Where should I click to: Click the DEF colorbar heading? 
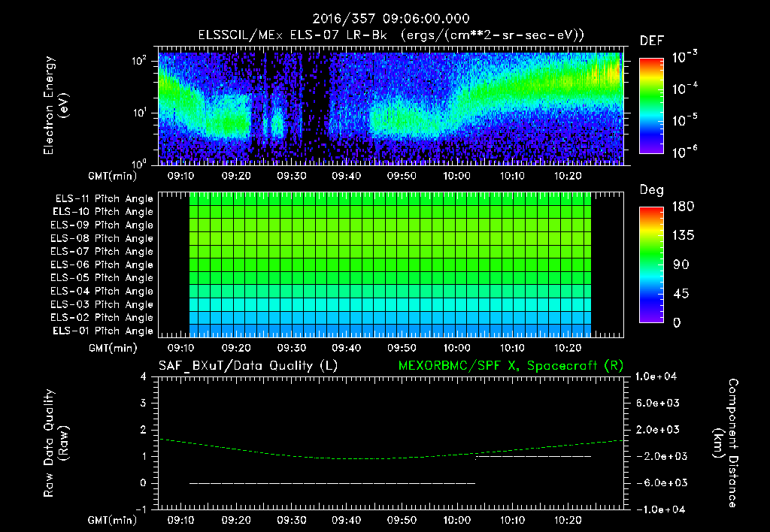click(x=652, y=41)
